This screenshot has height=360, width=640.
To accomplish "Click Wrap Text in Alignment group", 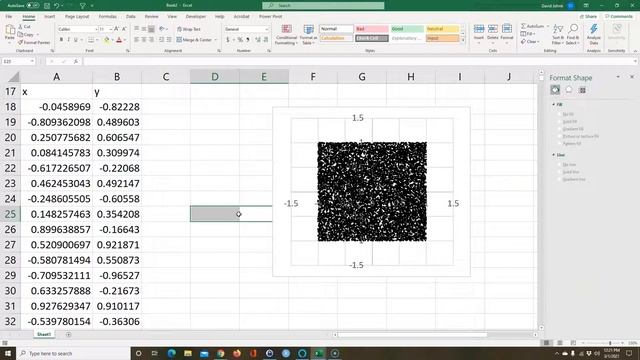I will point(189,29).
